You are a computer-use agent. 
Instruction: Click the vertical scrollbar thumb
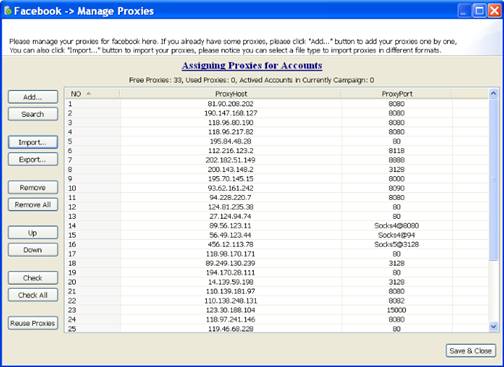(493, 180)
